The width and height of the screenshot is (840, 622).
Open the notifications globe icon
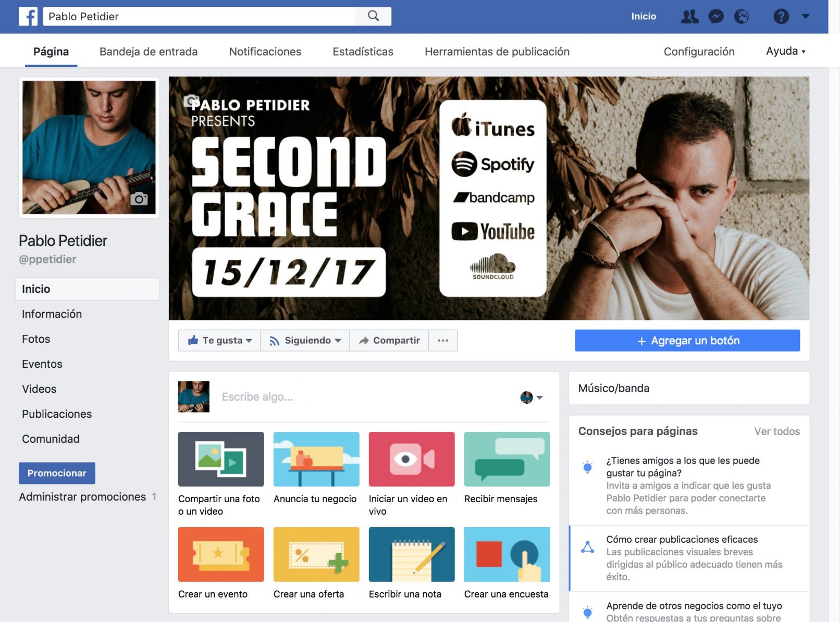coord(742,17)
